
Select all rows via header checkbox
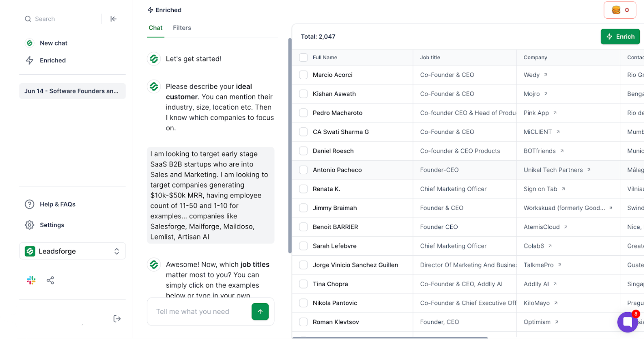point(303,57)
